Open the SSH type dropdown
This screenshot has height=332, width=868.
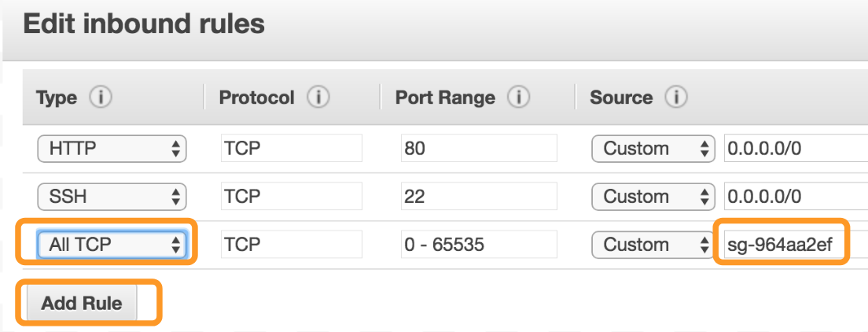click(x=111, y=197)
